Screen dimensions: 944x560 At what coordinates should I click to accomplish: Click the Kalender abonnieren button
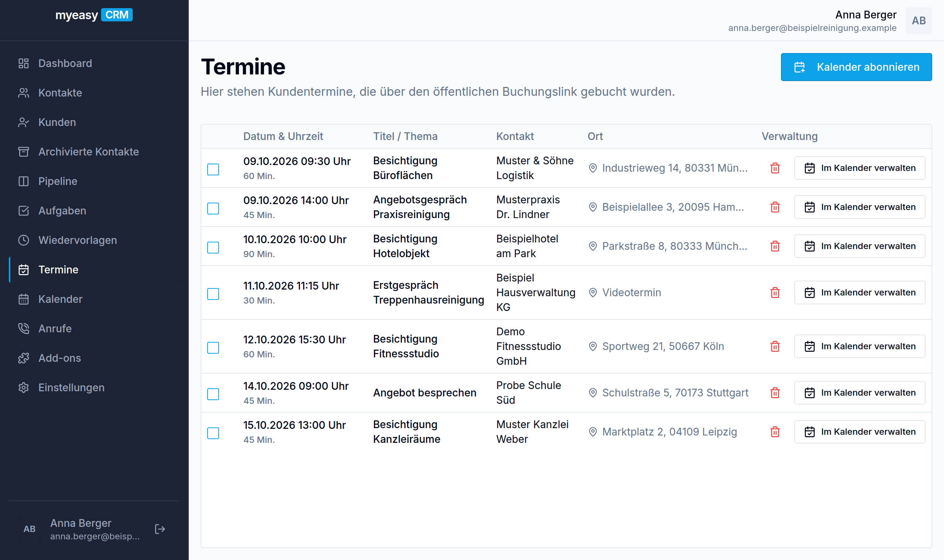click(856, 67)
